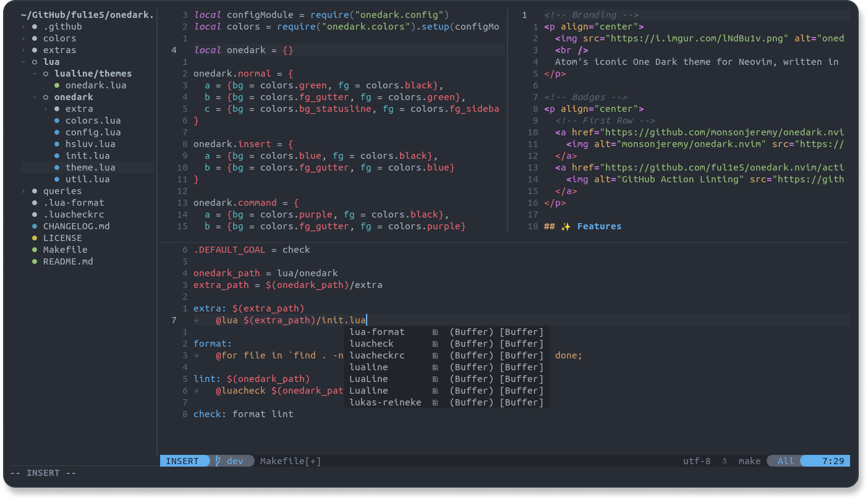Click the buffer icon in lukas-reineke completion row
The image size is (868, 500).
point(435,402)
